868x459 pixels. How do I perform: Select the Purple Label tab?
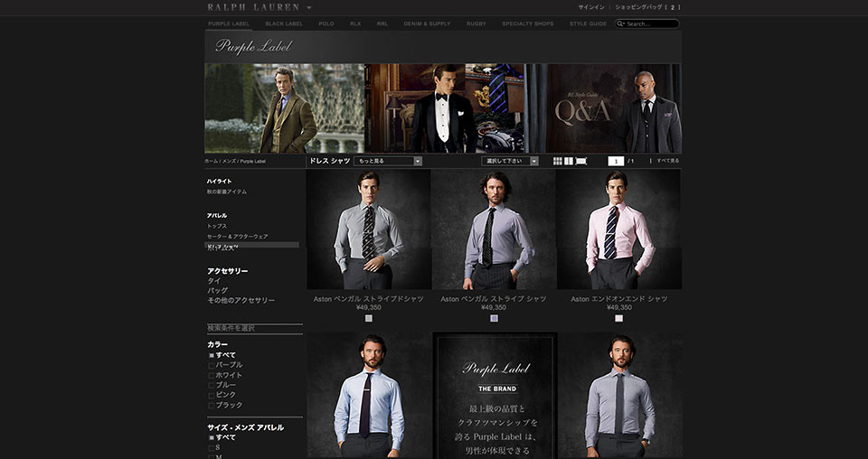229,23
